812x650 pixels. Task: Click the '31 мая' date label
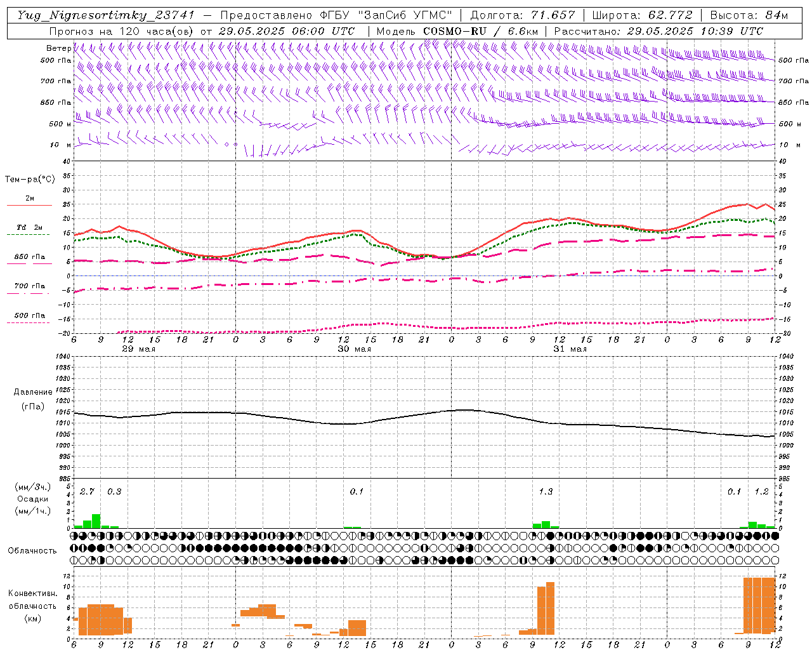point(570,349)
